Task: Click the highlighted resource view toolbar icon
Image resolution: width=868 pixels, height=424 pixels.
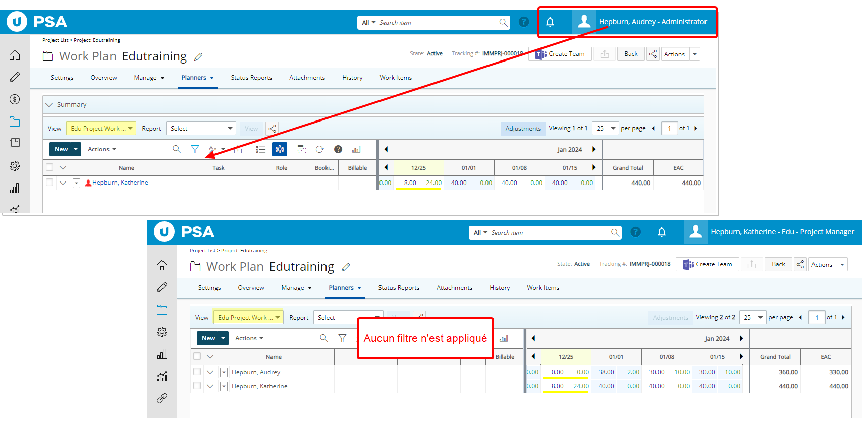Action: click(x=280, y=149)
